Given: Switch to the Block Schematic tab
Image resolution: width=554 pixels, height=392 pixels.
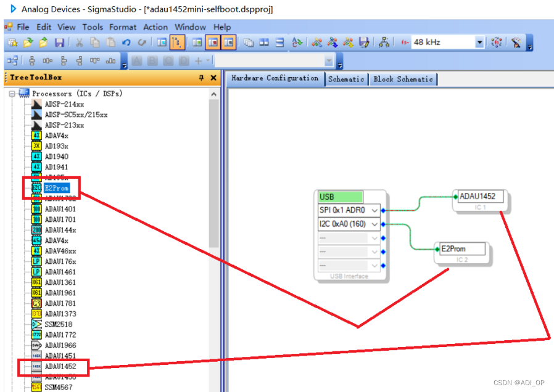Looking at the screenshot, I should coord(403,79).
